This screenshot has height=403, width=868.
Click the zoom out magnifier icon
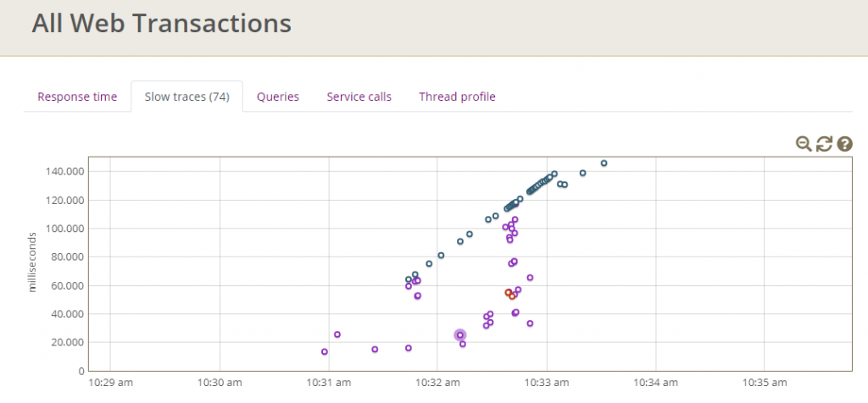[803, 144]
